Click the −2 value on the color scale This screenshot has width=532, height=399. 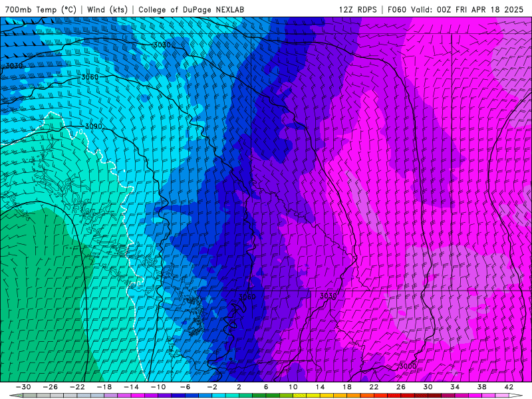click(212, 387)
